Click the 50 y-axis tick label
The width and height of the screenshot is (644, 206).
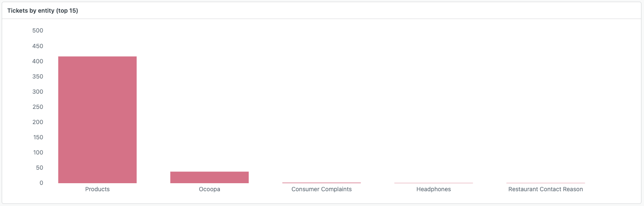[39, 168]
